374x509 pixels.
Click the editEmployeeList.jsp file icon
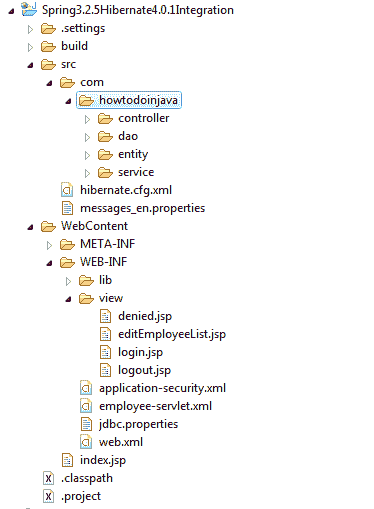[105, 334]
